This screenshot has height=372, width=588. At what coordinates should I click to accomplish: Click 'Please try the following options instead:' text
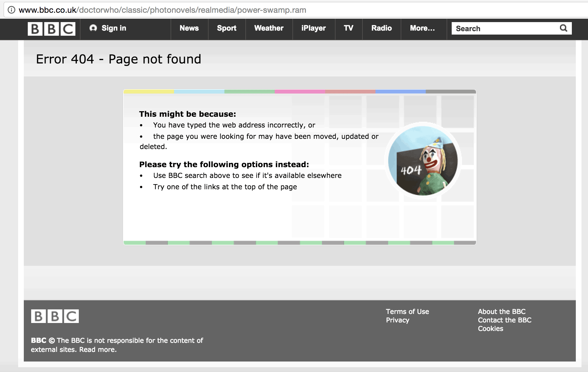pos(224,164)
